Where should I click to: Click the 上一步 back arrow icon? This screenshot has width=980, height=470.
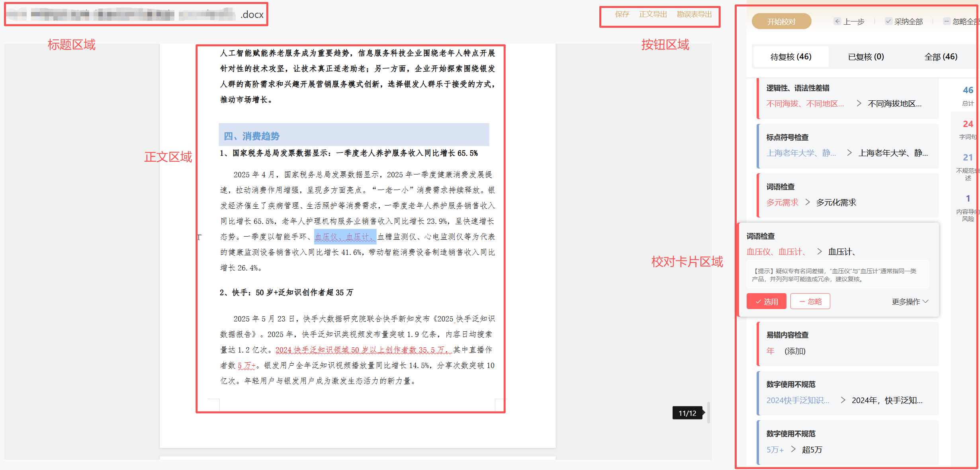click(837, 22)
